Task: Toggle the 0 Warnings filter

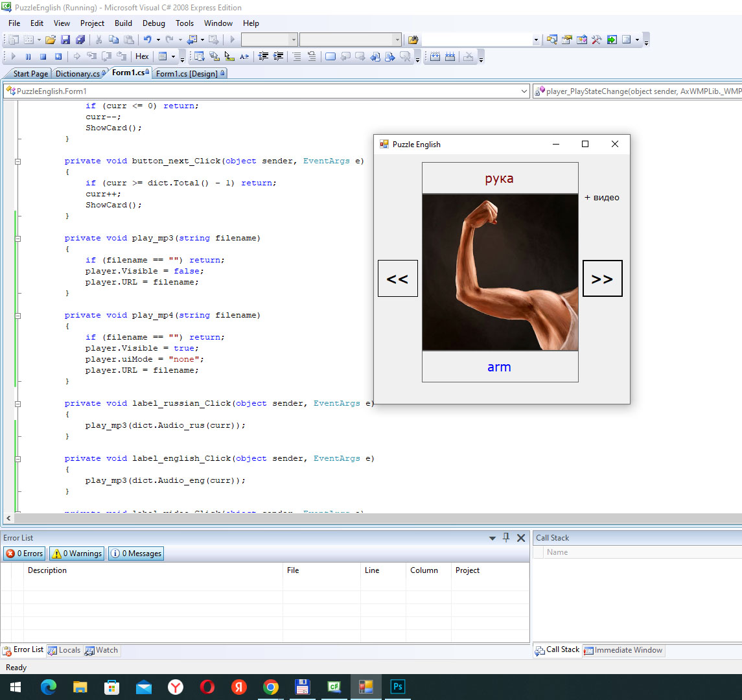Action: (x=77, y=554)
